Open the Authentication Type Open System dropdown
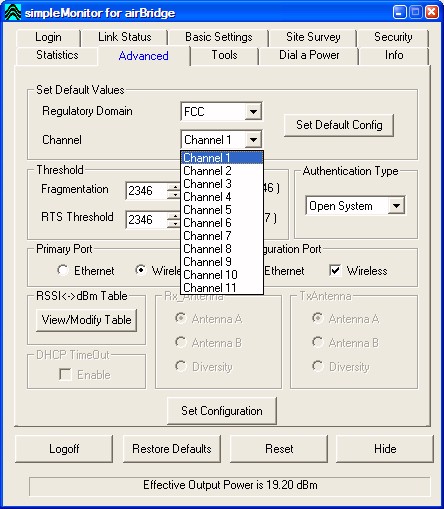The width and height of the screenshot is (444, 509). pyautogui.click(x=396, y=206)
